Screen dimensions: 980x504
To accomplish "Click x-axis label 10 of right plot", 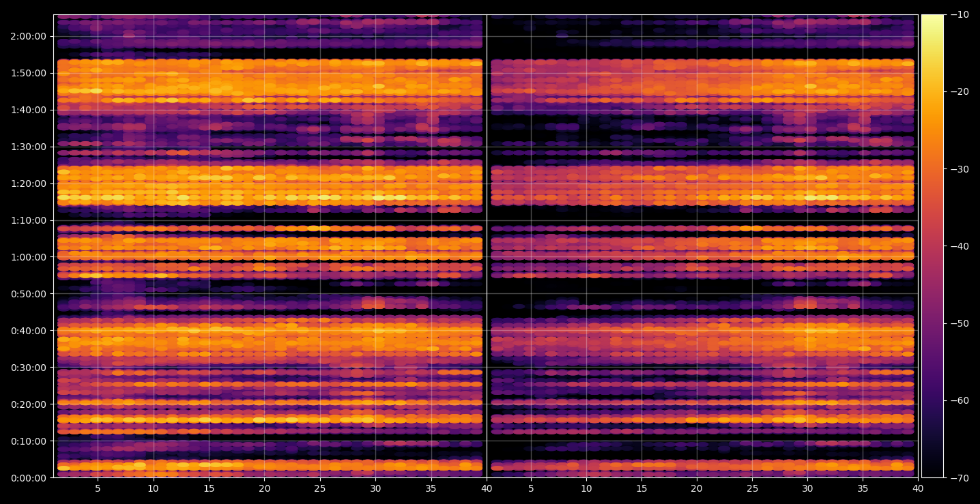I will (586, 489).
